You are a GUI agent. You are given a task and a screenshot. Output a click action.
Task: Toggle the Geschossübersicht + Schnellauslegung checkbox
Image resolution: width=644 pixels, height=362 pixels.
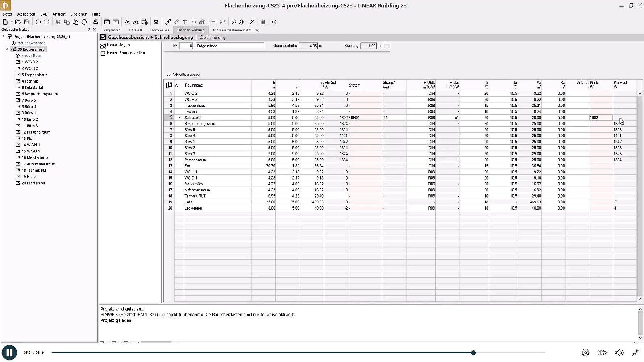tap(103, 37)
